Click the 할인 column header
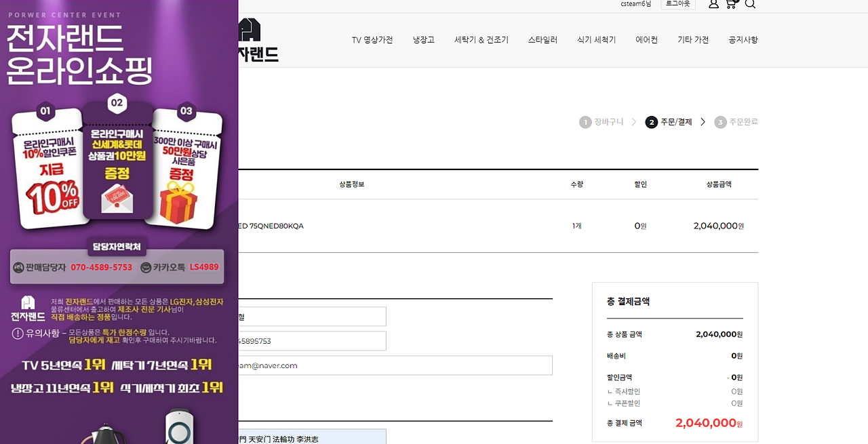868x444 pixels. coord(640,184)
